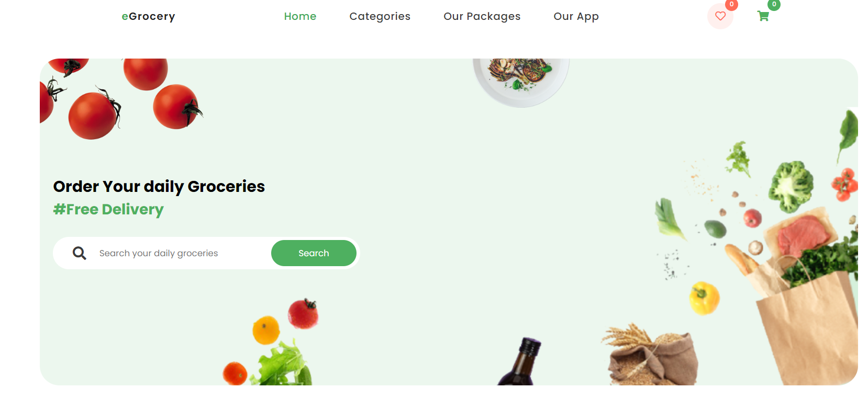
Task: Click the broccoli image on the right
Action: tap(791, 186)
